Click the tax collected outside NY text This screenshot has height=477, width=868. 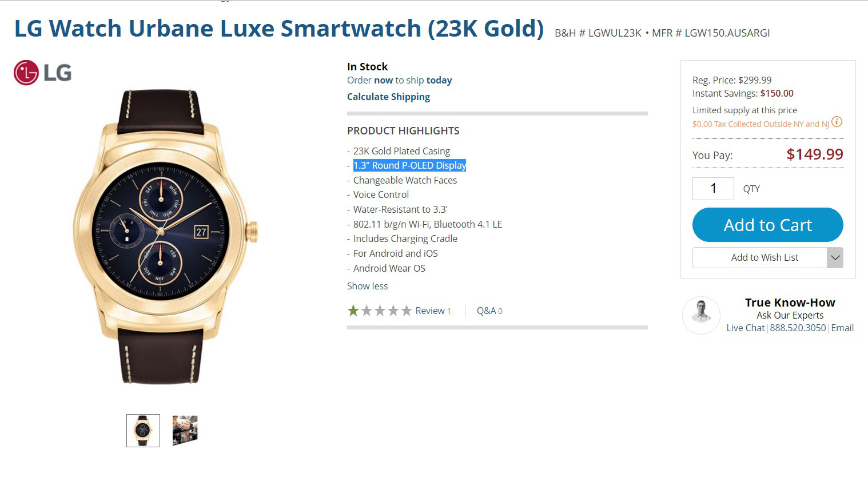pyautogui.click(x=761, y=124)
